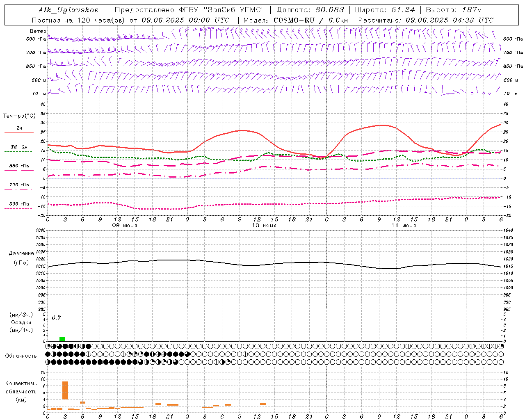Click the '700 гПа' temperature legend entry
This screenshot has height=420, width=525.
(19, 185)
